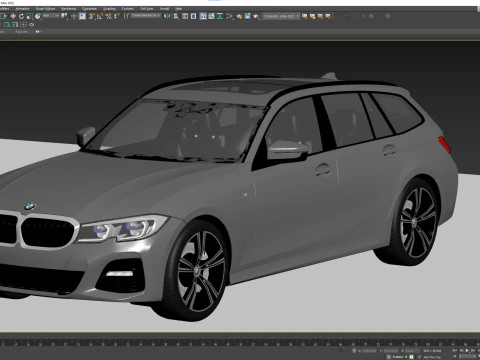Select the Move tool in the toolbar
480x360 pixels.
click(x=13, y=16)
